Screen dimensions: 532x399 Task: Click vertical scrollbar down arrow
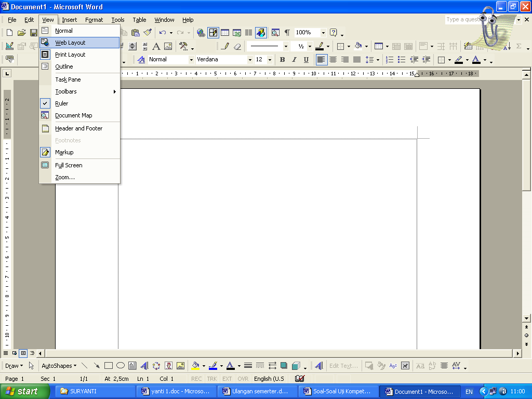coord(526,318)
